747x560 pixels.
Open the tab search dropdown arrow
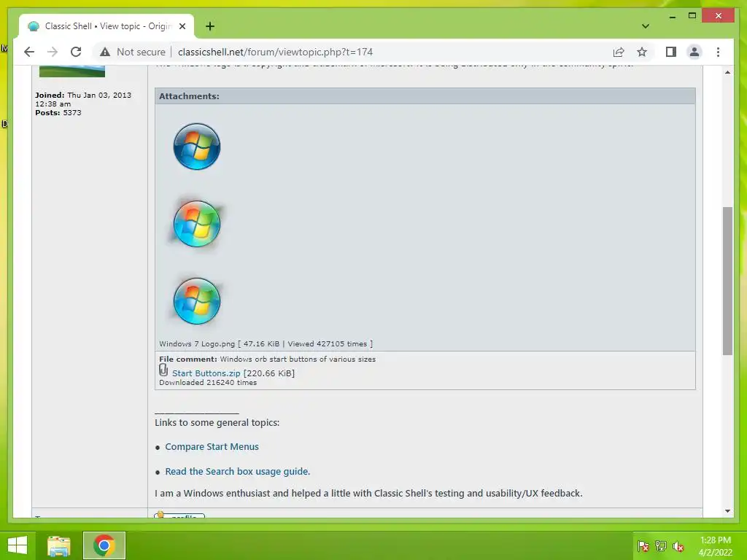pyautogui.click(x=645, y=26)
